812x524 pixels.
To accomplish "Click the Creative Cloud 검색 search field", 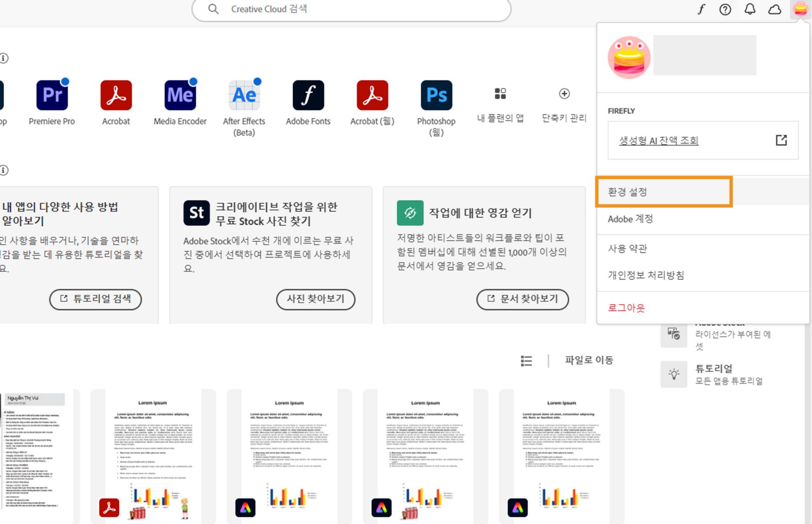I will point(351,9).
